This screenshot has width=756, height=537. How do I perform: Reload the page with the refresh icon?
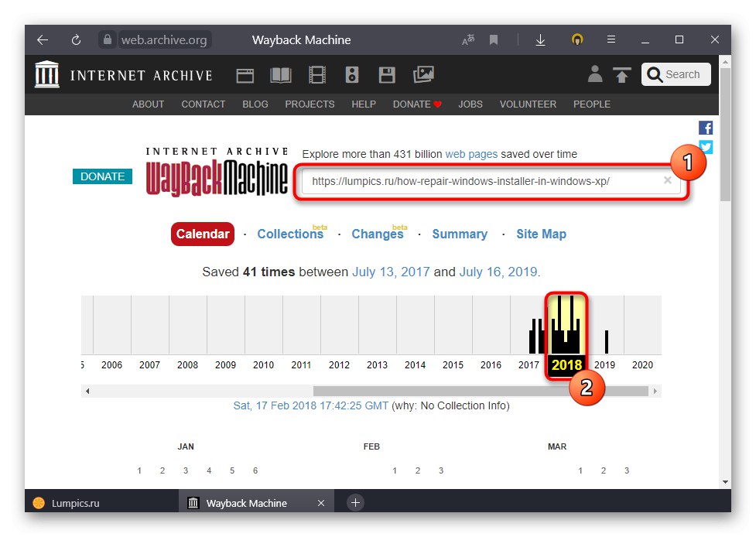[x=76, y=39]
